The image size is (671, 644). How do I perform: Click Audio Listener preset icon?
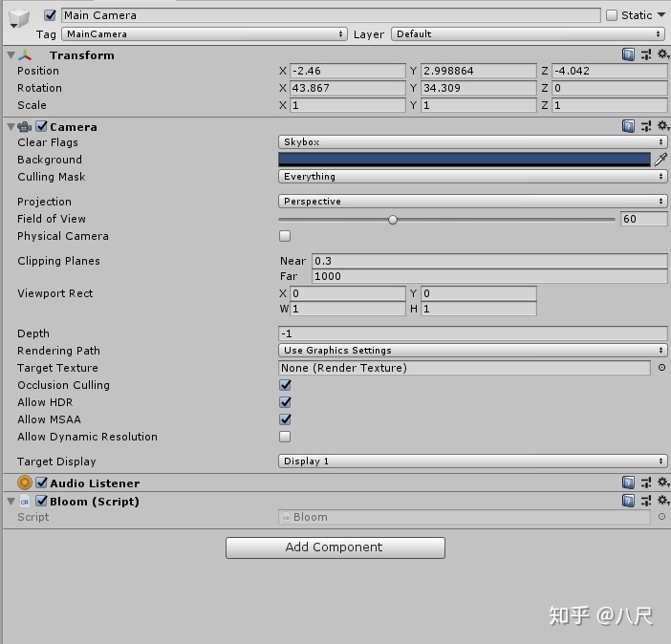pos(646,483)
